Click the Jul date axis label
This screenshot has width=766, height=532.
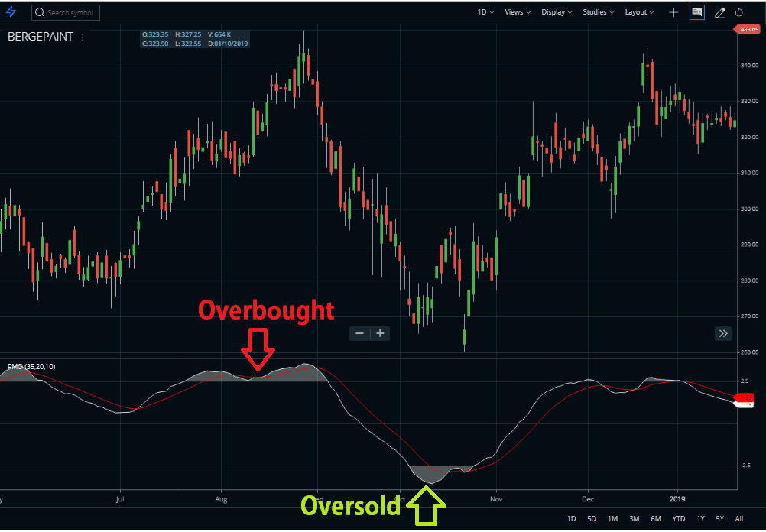[x=120, y=499]
